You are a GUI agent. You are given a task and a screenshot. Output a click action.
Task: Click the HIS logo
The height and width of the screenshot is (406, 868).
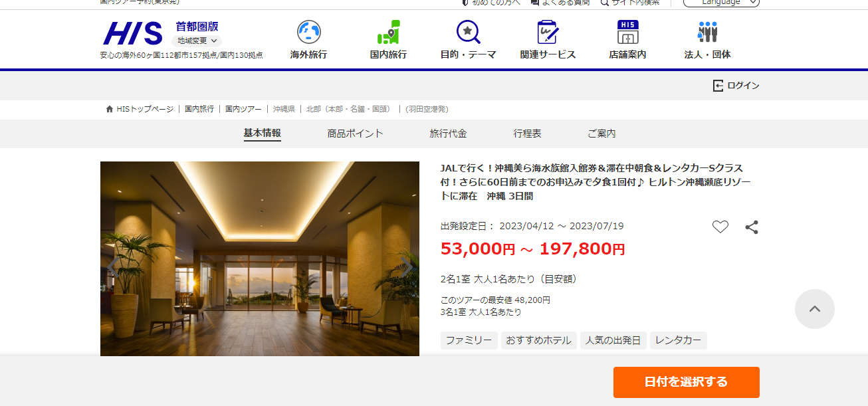pos(132,33)
